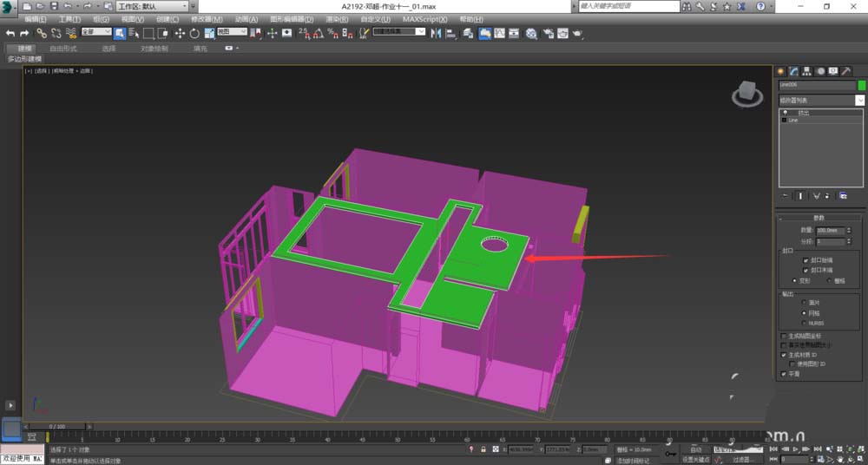This screenshot has width=868, height=465.
Task: Activate the Select and Scale tool
Action: click(x=209, y=34)
